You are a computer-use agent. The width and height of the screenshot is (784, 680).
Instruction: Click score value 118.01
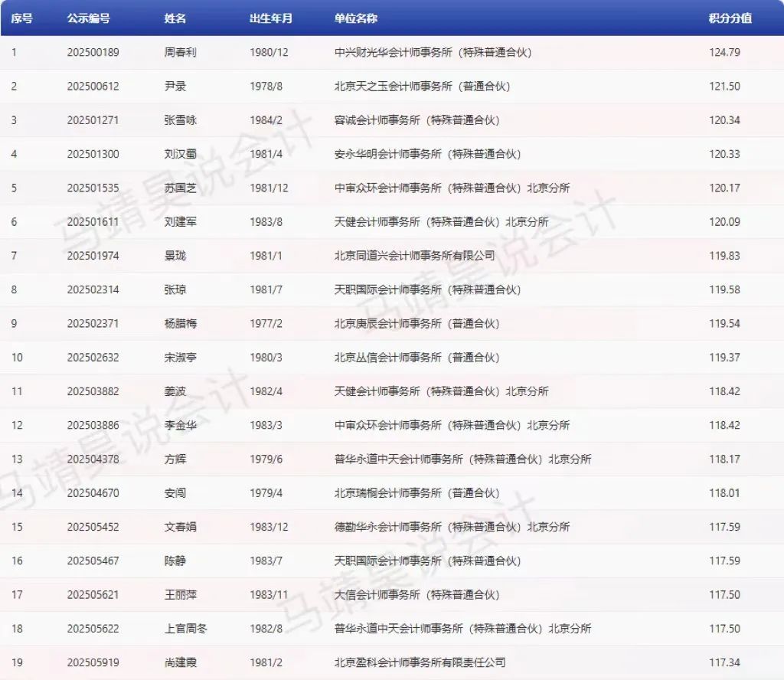click(724, 493)
